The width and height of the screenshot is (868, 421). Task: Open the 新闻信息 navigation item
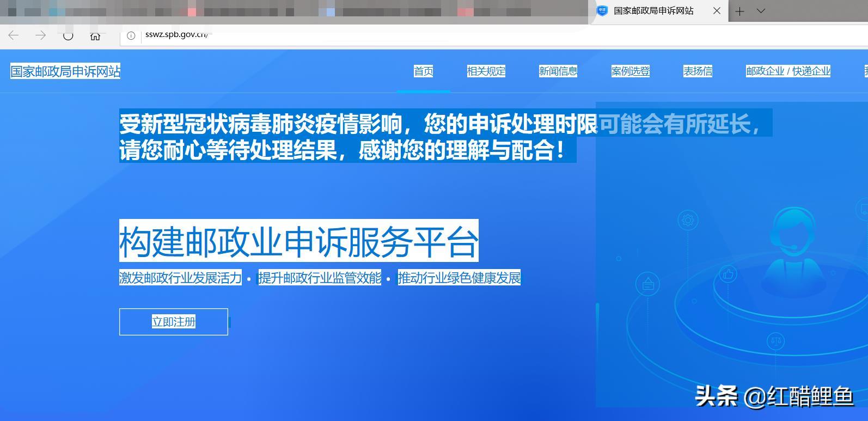558,71
